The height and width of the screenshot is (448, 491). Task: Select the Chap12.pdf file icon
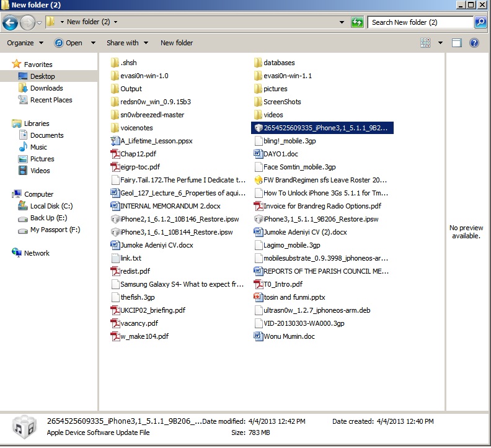pyautogui.click(x=115, y=154)
